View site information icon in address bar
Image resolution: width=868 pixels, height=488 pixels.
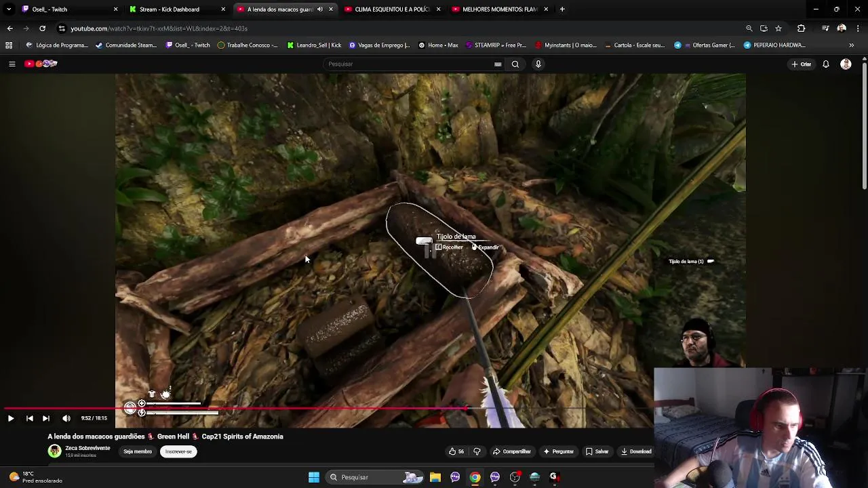pos(62,28)
